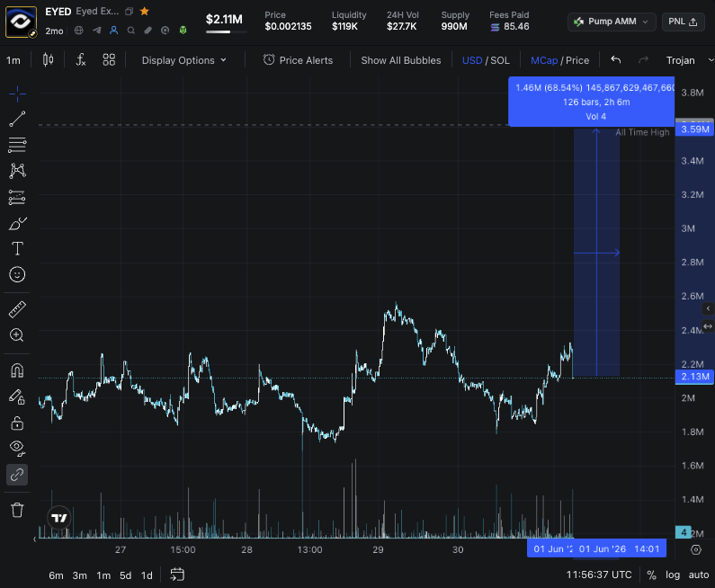Open the go-to-date calendar icon
Screen dimensions: 715x588
(177, 575)
